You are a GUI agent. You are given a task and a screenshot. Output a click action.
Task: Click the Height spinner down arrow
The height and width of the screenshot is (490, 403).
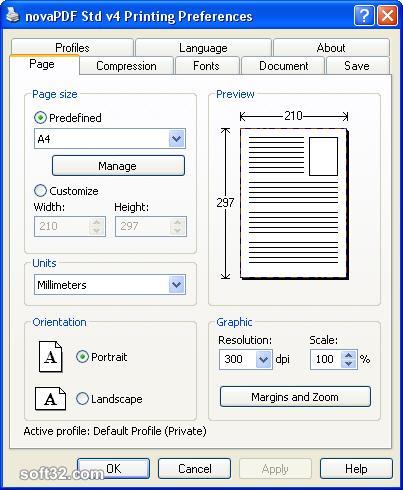[178, 231]
